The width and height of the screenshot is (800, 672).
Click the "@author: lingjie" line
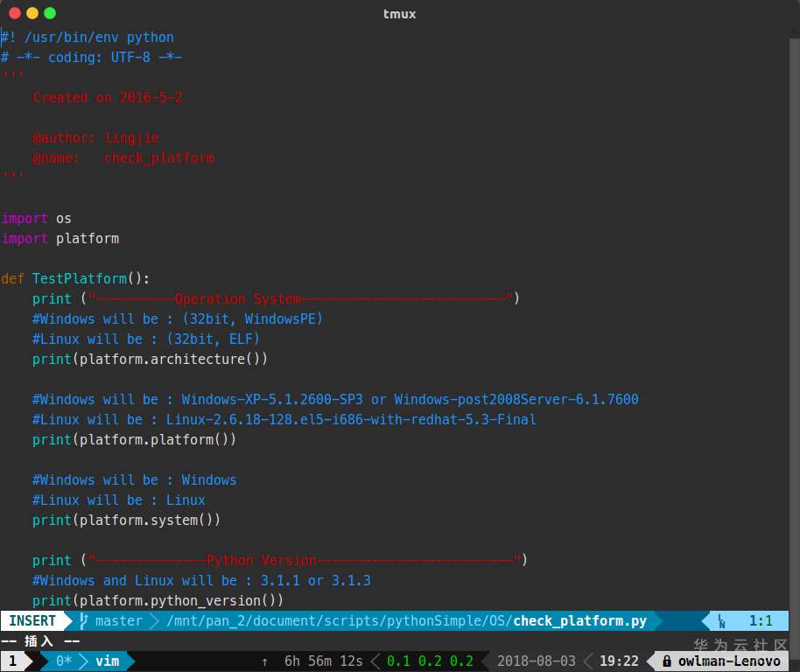click(x=95, y=137)
